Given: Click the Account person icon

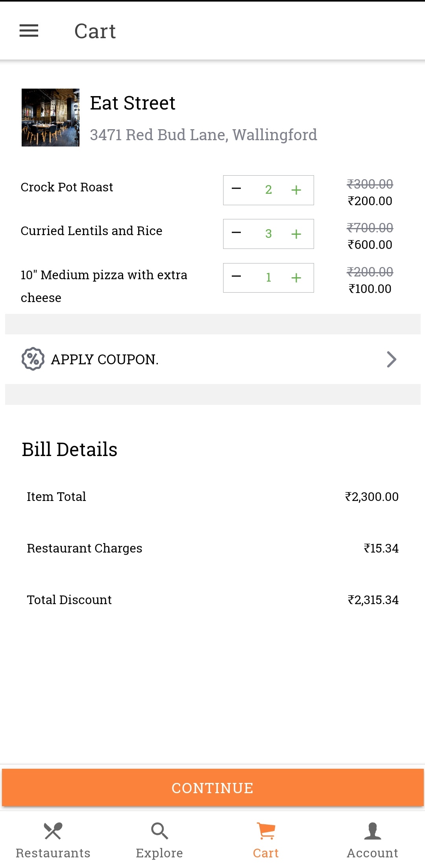Looking at the screenshot, I should point(372,831).
